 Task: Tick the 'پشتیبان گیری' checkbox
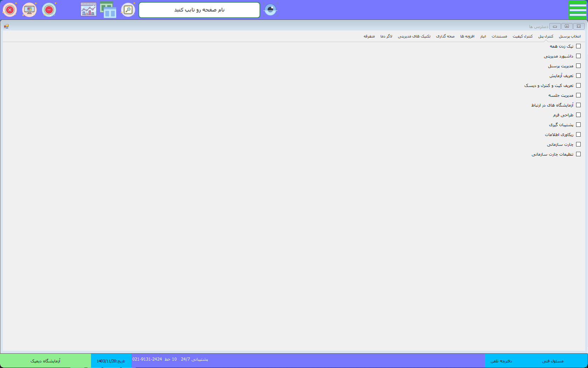pos(578,125)
